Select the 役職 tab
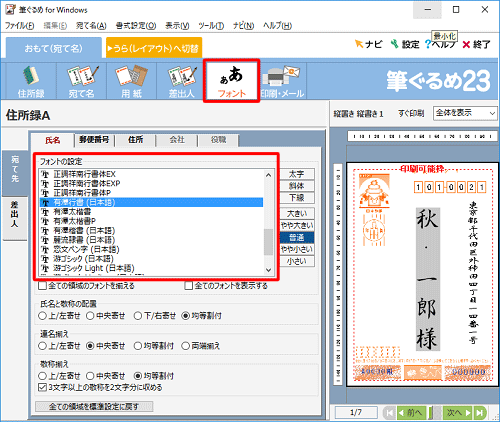The width and height of the screenshot is (500, 422). (218, 140)
